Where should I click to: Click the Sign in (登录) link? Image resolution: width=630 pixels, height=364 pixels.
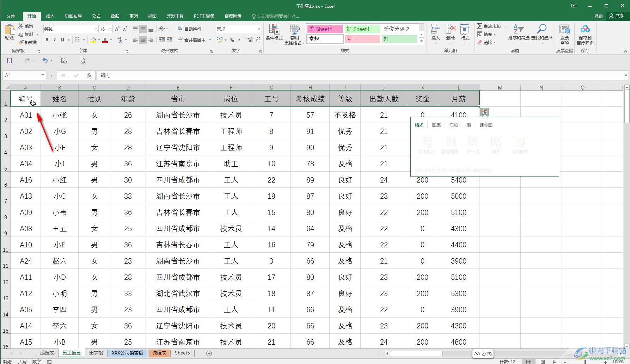599,16
